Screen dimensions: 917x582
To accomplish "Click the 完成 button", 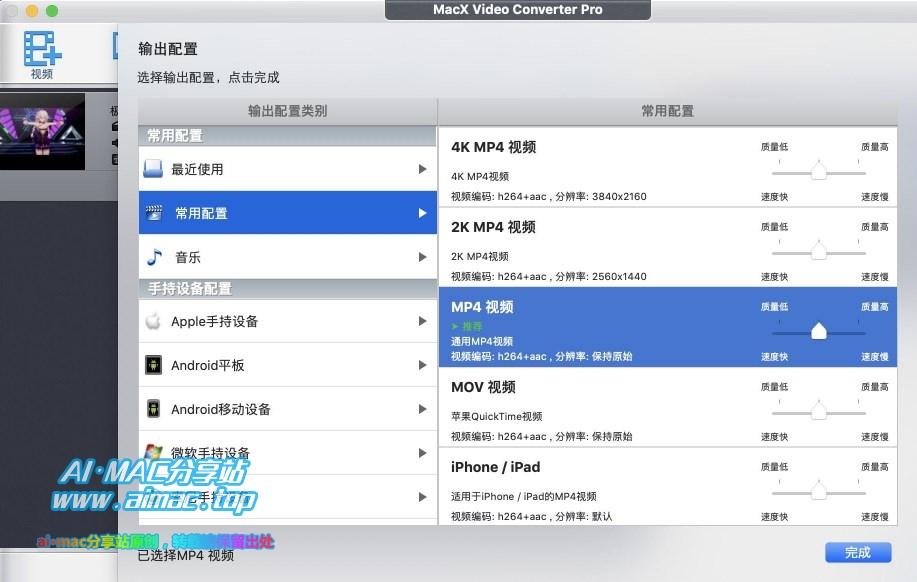I will pos(858,552).
